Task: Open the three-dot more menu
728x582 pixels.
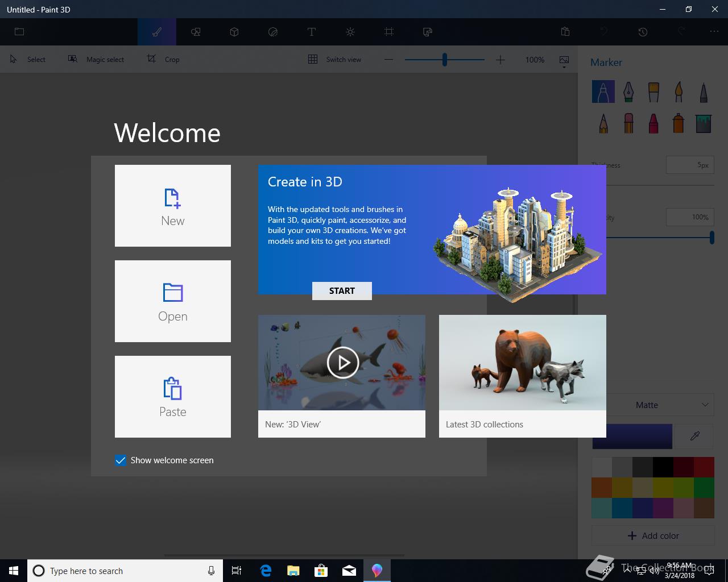Action: pyautogui.click(x=714, y=32)
